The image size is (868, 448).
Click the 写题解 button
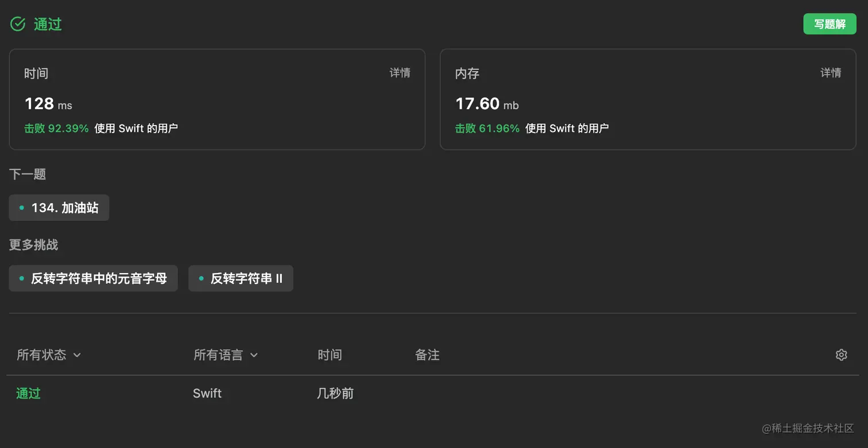(x=829, y=24)
